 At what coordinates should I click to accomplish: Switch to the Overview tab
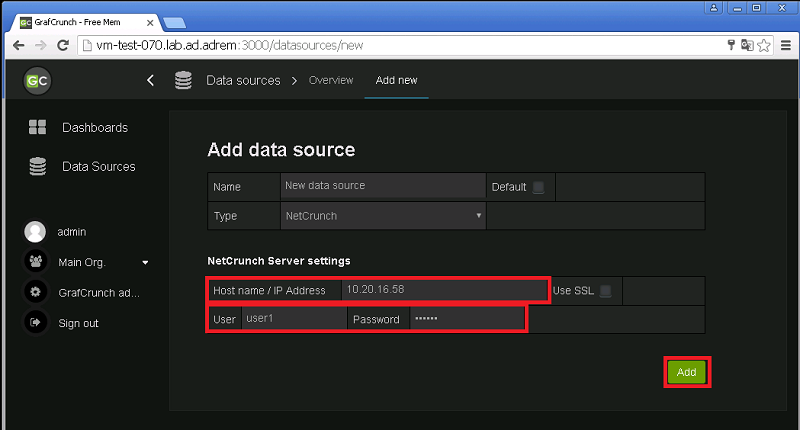331,80
